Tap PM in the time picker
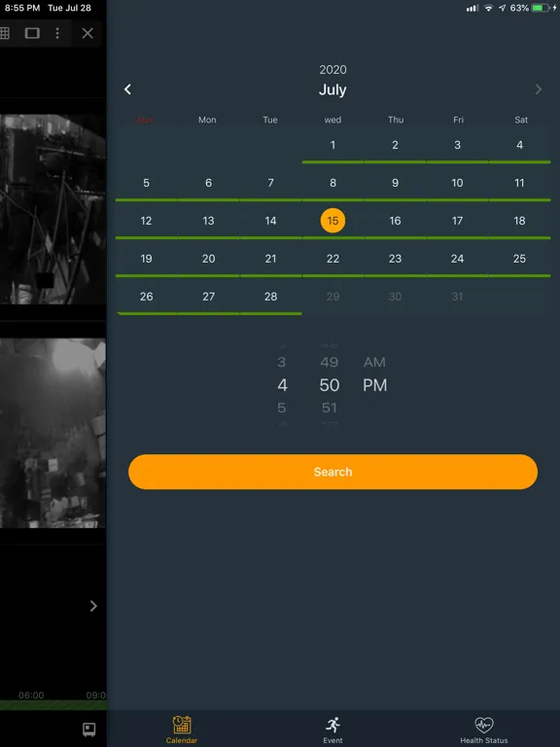Screen dimensions: 560x747 click(374, 385)
